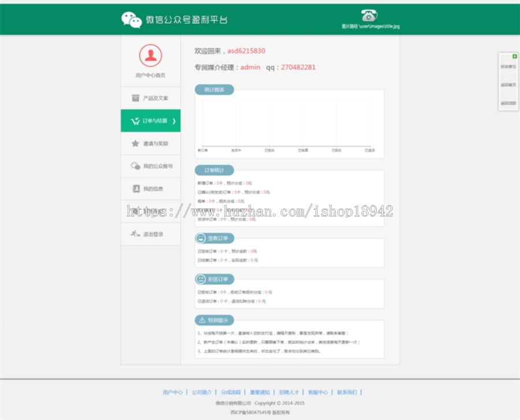Image resolution: width=520 pixels, height=420 pixels.
Task: Click the shopping cart icon for 订单与结算
Action: pyautogui.click(x=135, y=121)
